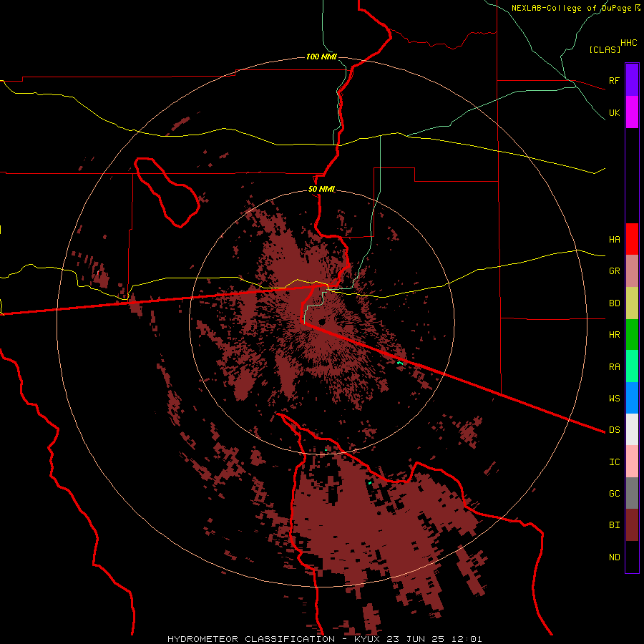Click the RF legend label
Screen dimensions: 644x644
point(614,80)
